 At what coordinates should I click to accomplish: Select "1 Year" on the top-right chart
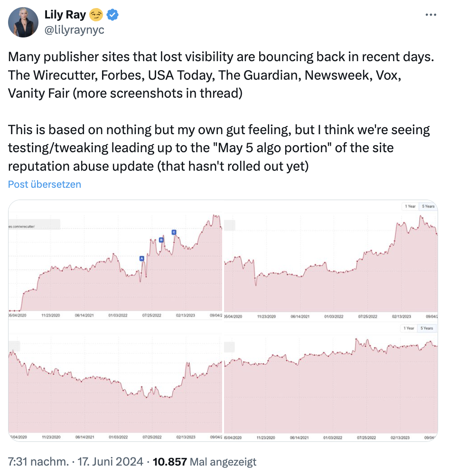click(410, 207)
